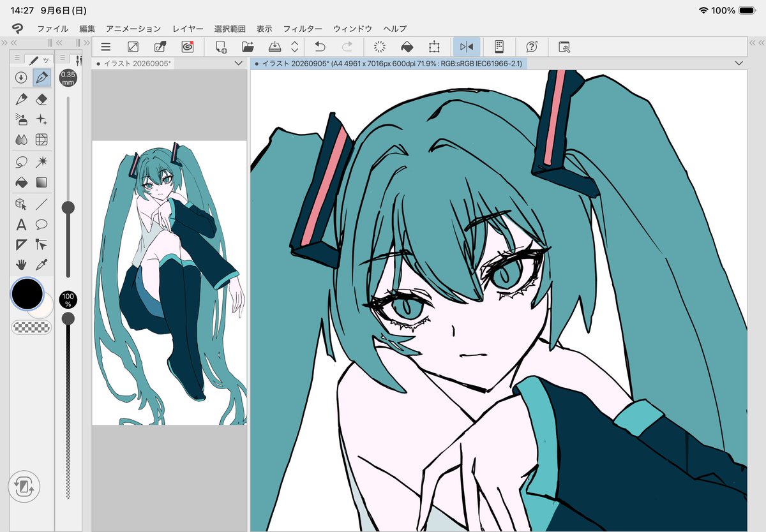The width and height of the screenshot is (766, 532).
Task: Click the redo arrow
Action: pyautogui.click(x=347, y=47)
